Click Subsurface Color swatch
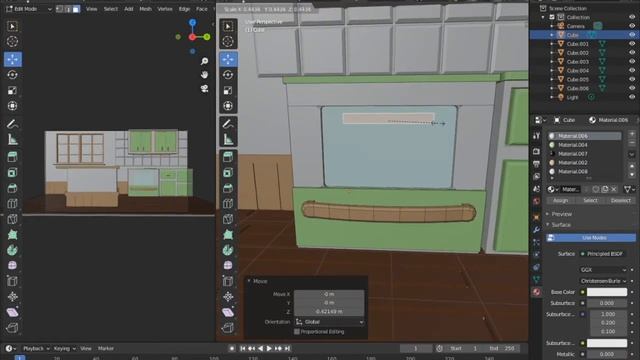 [607, 343]
